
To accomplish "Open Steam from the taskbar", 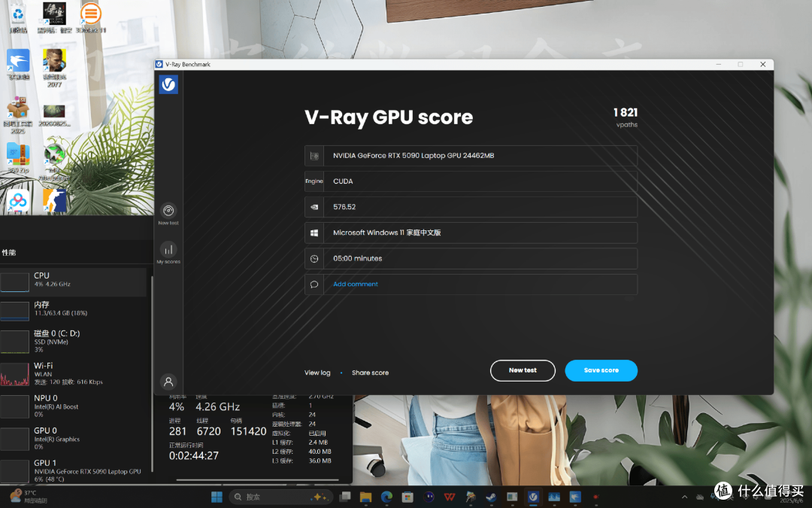I will tap(491, 497).
